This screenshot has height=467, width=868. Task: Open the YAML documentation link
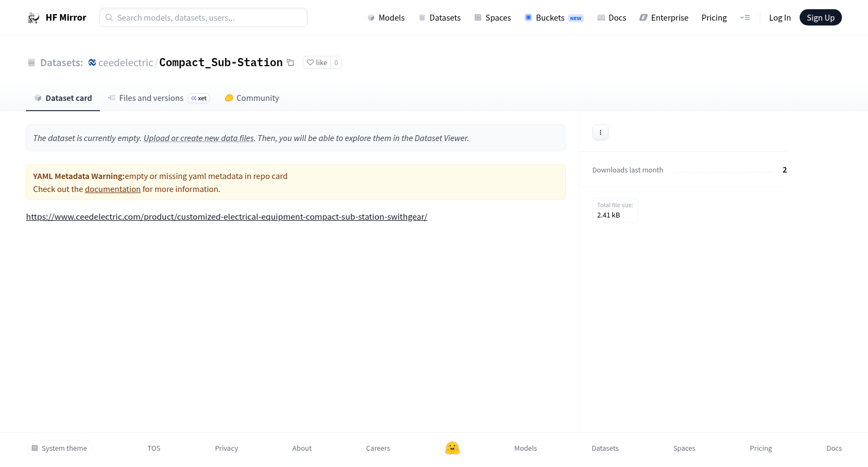click(x=113, y=189)
